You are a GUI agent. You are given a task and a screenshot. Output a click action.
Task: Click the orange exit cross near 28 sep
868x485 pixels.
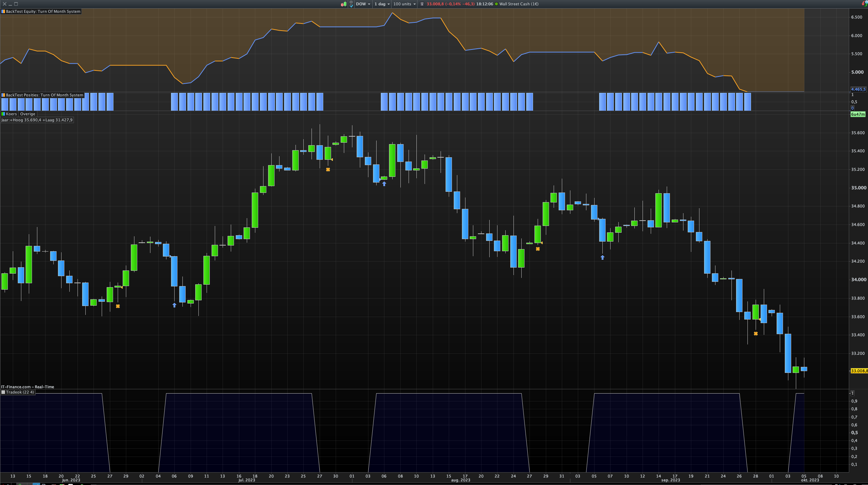tap(756, 334)
